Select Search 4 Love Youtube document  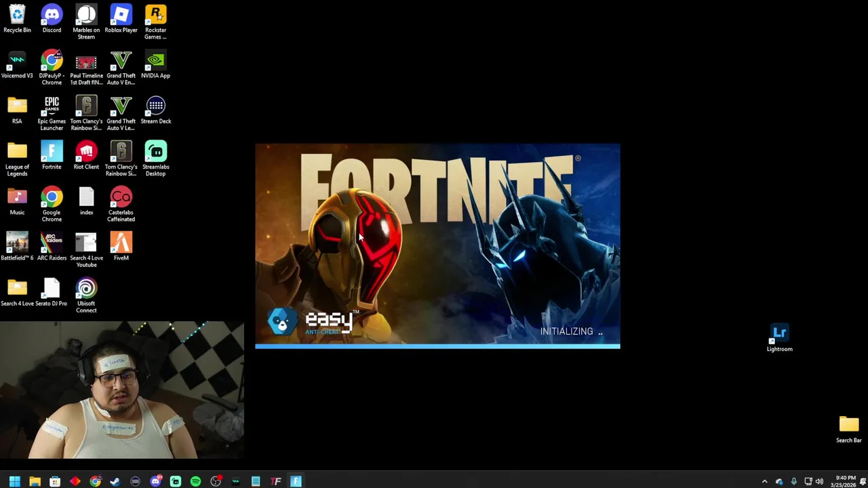86,249
